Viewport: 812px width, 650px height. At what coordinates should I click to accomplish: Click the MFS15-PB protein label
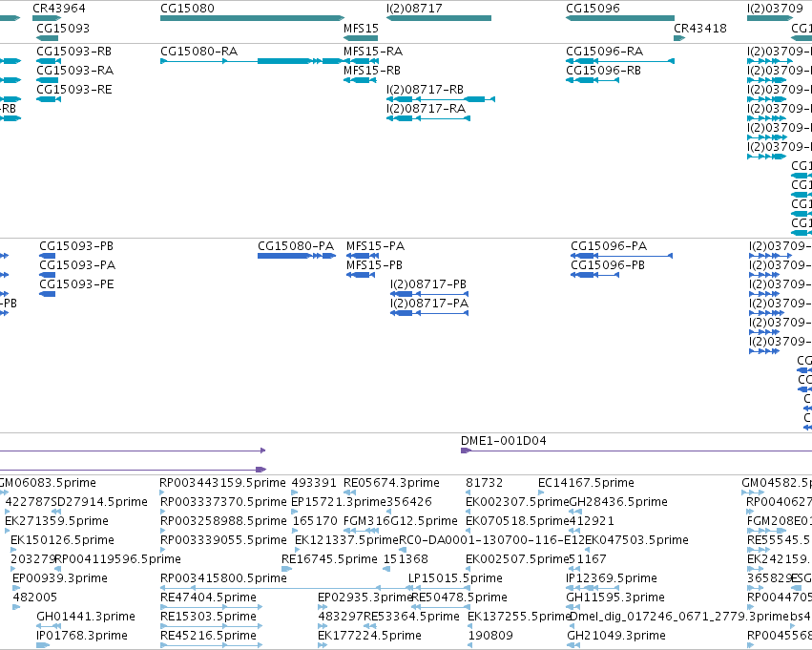click(374, 265)
